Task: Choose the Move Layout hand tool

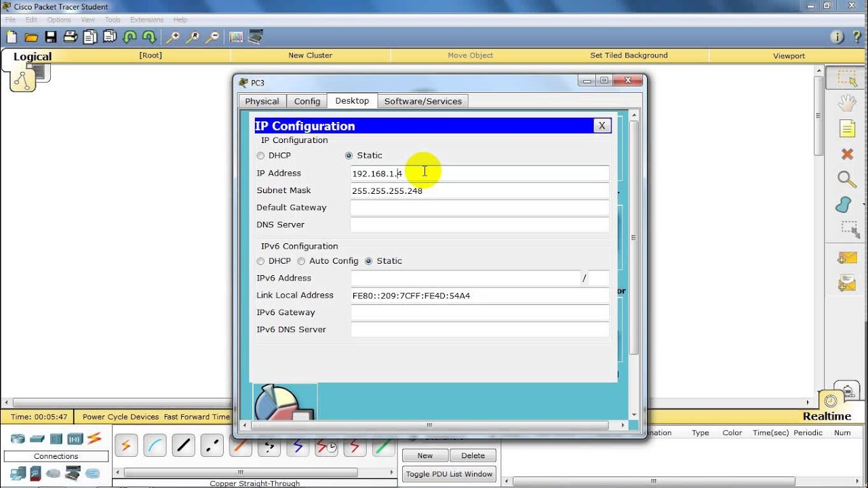Action: 847,103
